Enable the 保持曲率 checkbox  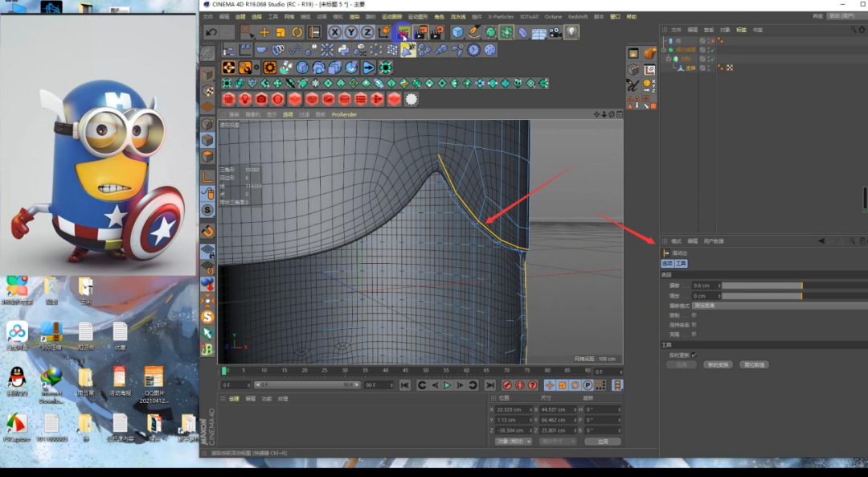694,325
